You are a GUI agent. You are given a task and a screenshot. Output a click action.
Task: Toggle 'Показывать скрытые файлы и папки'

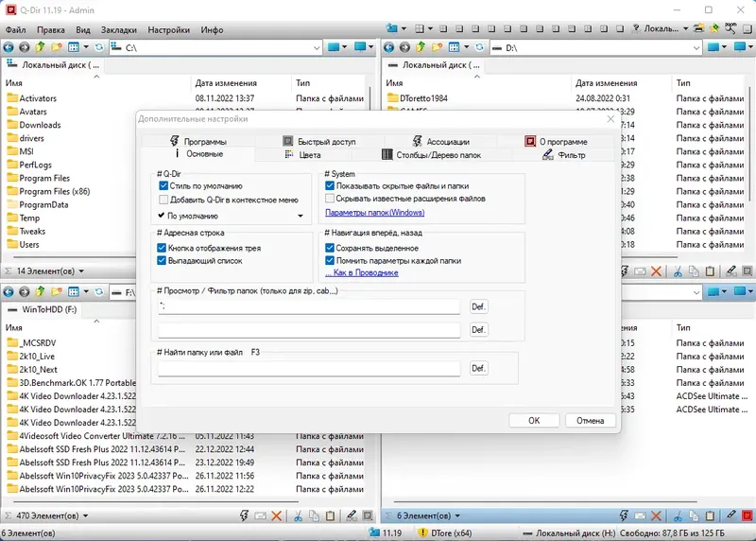coord(330,185)
